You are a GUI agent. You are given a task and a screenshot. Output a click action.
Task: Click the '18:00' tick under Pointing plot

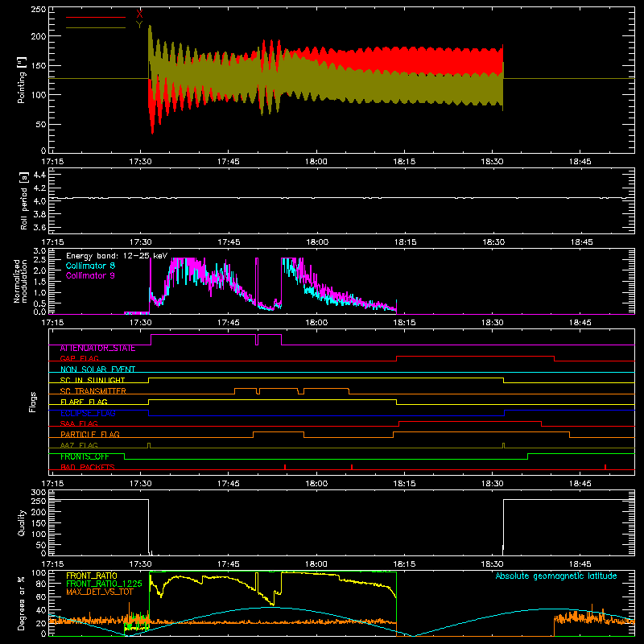click(316, 162)
